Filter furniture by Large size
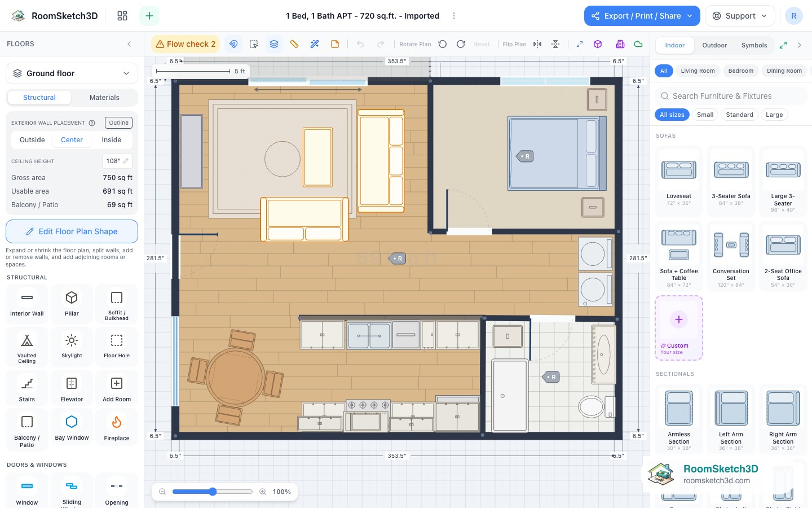 [774, 115]
